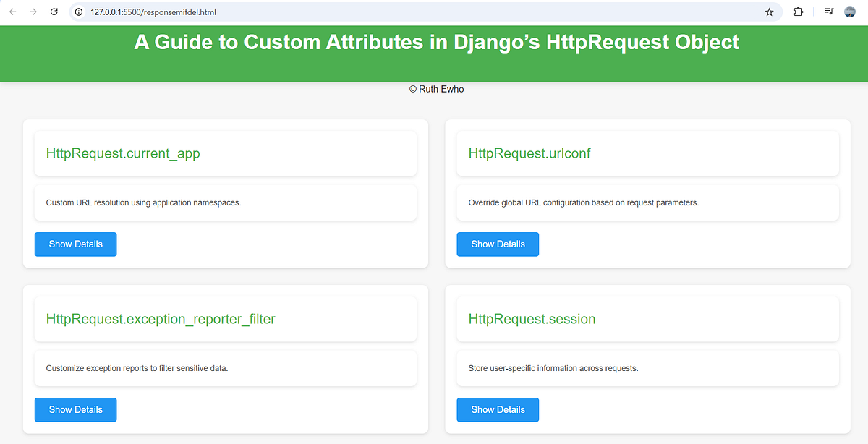Expand details for HttpRequest.exception_reporter_filter
The image size is (868, 444).
pos(75,409)
